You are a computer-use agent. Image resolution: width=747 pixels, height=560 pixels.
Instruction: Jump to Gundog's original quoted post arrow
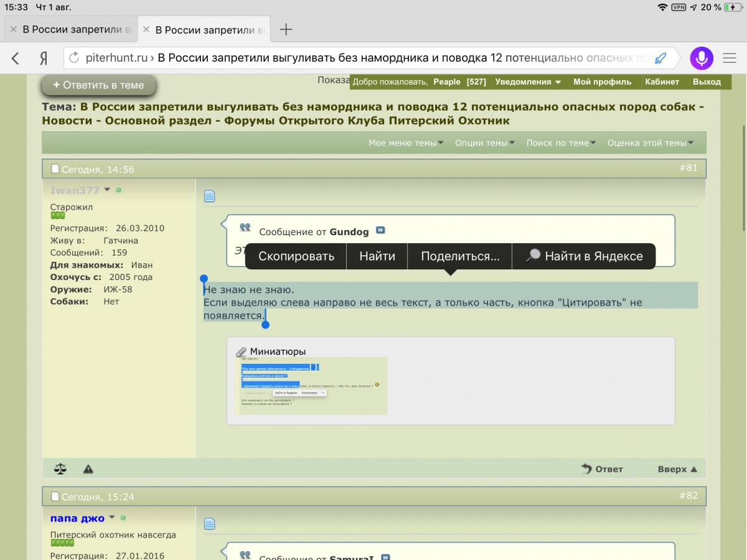pos(380,231)
